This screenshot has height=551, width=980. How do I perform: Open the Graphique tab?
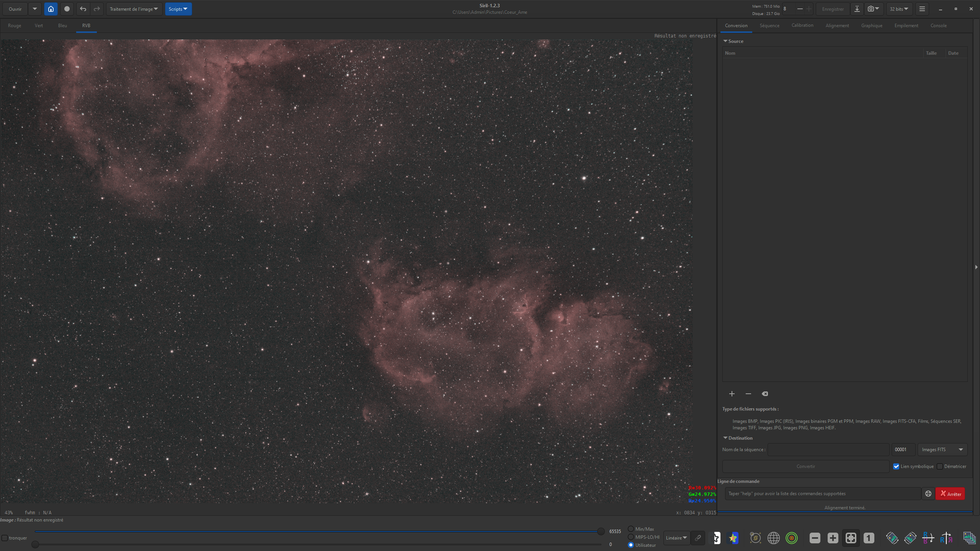(x=872, y=26)
